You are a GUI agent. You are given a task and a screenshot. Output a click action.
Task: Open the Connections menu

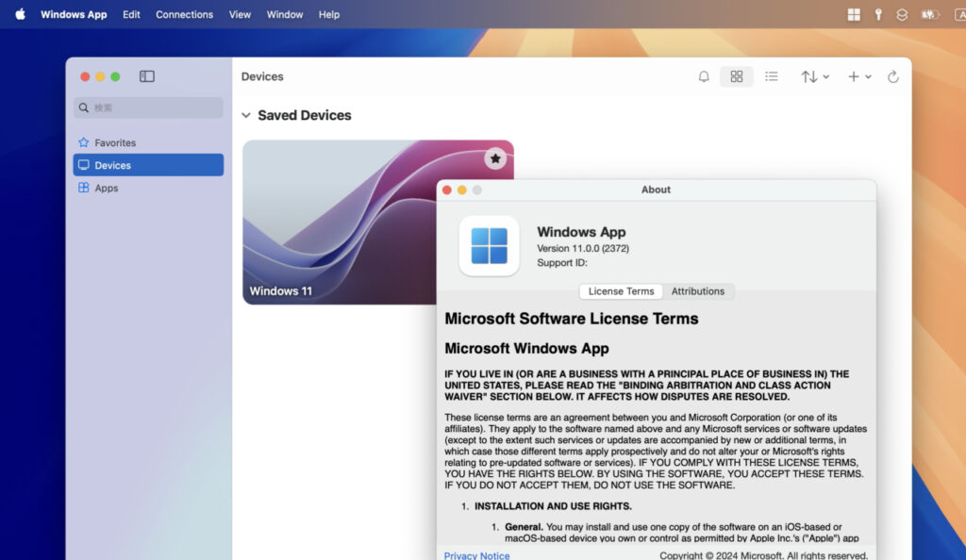click(184, 14)
